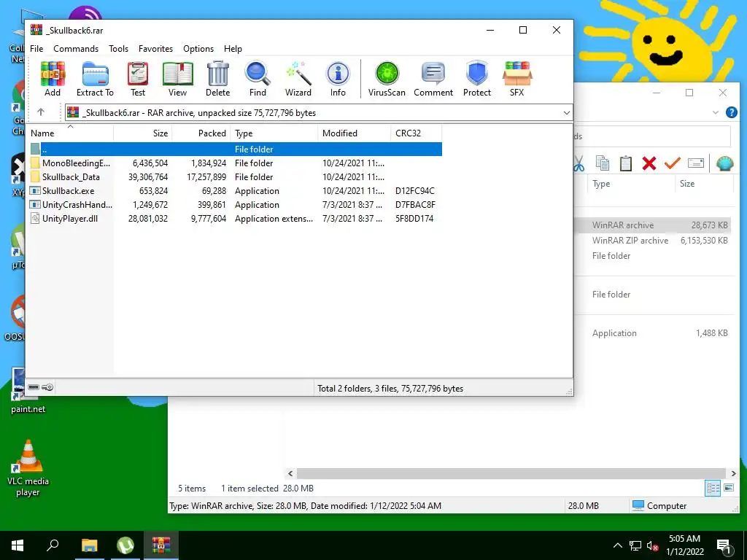747x560 pixels.
Task: Sort by the CRC32 column header
Action: [417, 133]
